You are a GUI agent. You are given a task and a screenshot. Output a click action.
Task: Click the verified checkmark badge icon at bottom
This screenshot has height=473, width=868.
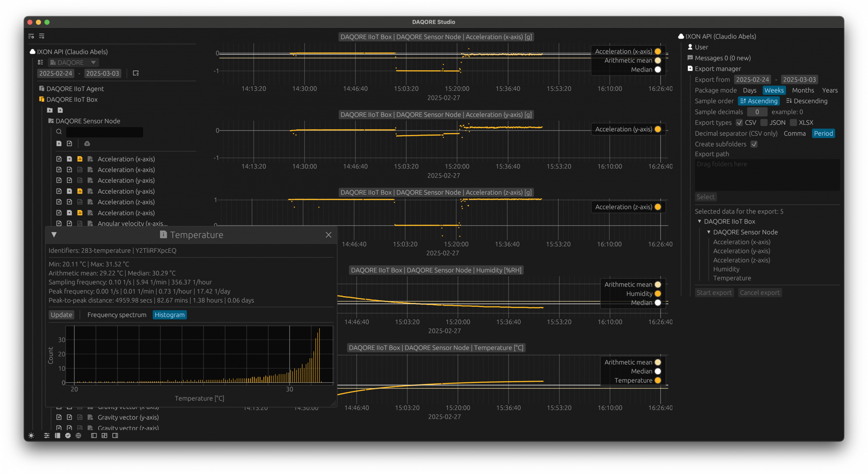click(68, 436)
